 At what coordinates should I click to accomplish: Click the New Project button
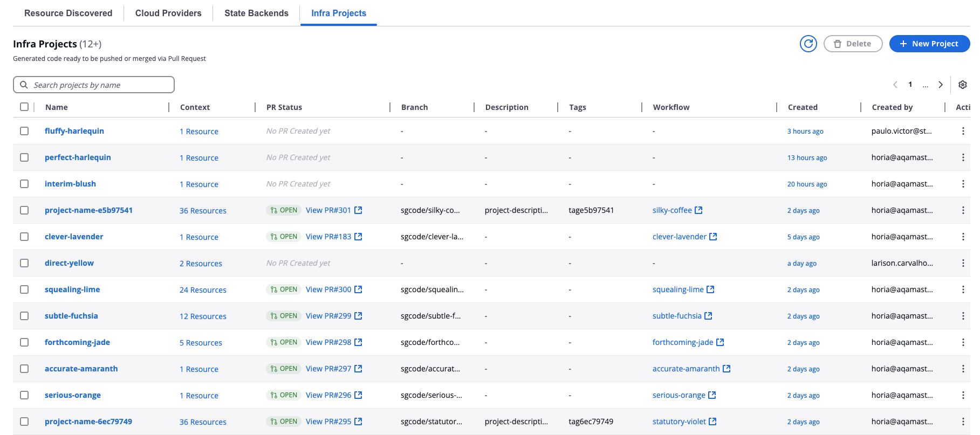(x=929, y=44)
